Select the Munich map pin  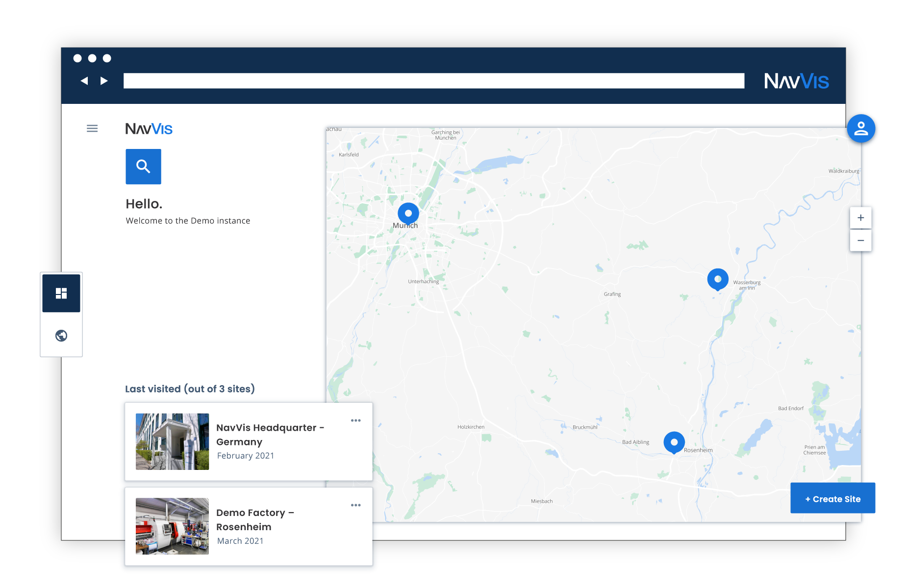(408, 213)
